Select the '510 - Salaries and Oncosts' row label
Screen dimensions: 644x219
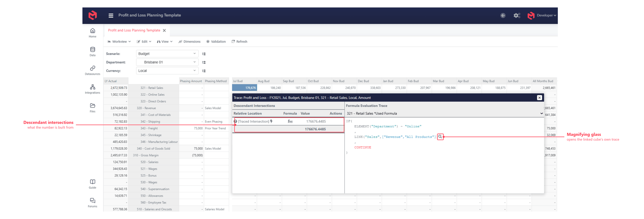click(x=154, y=209)
